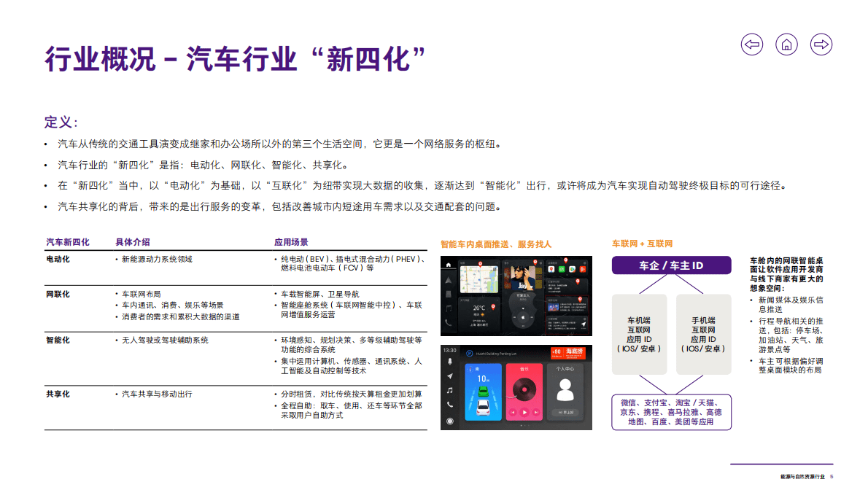Select the page indicator dots below the cards
This screenshot has height=498, width=868.
coord(524,425)
